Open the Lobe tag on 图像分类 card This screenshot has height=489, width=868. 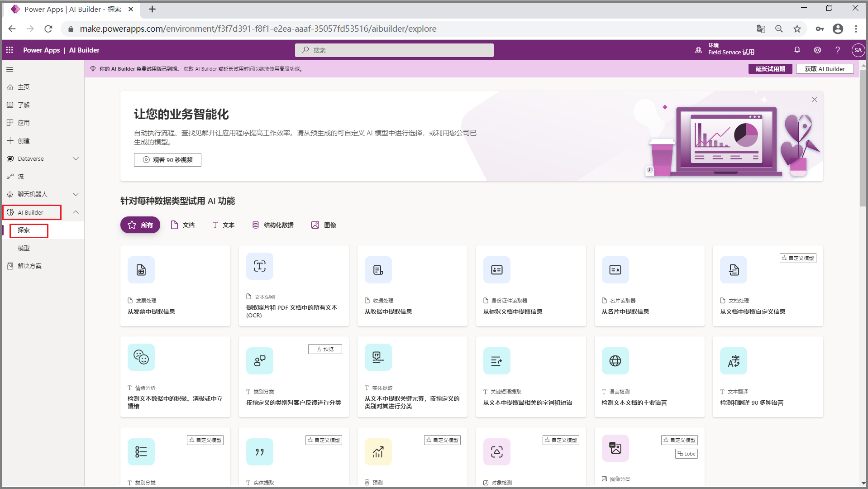point(687,454)
